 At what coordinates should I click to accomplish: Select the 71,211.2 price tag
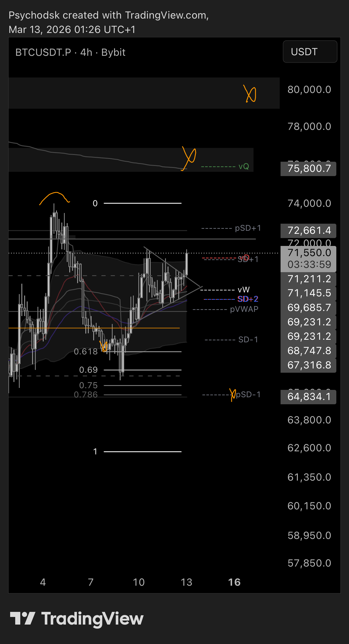(x=308, y=279)
